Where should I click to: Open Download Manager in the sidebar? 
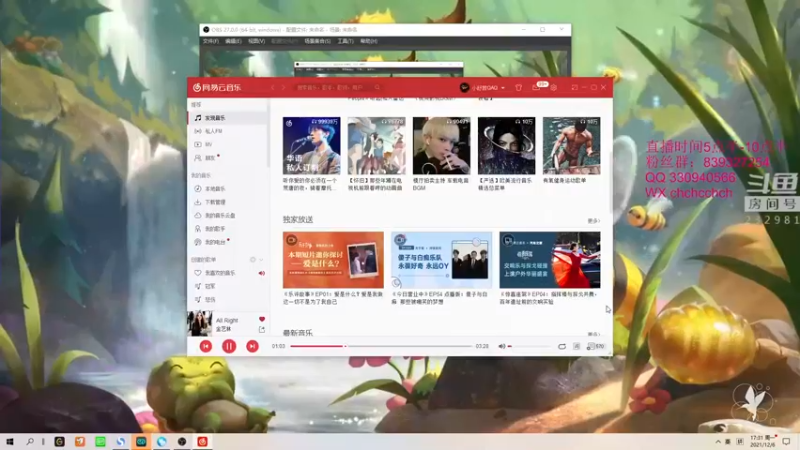click(x=227, y=202)
